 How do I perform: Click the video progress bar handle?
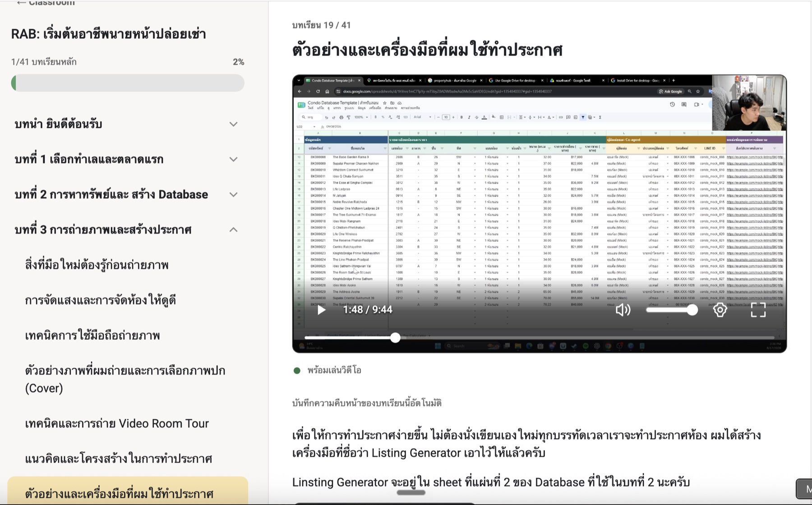pyautogui.click(x=395, y=338)
